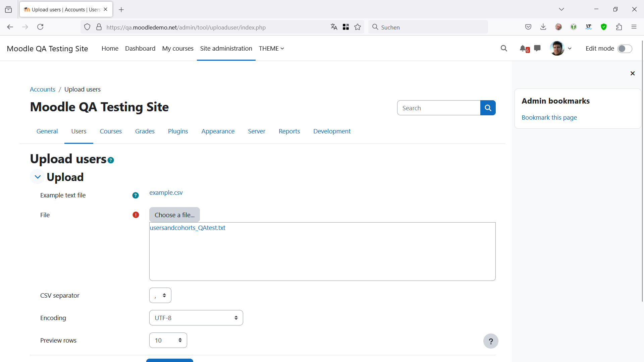The image size is (644, 362).
Task: Close the Admin bookmarks block drawer
Action: [x=633, y=73]
